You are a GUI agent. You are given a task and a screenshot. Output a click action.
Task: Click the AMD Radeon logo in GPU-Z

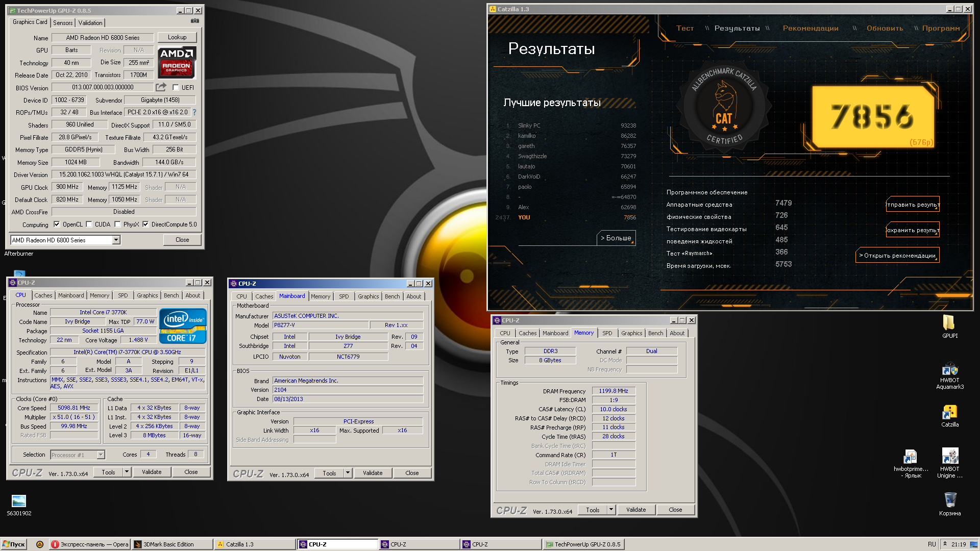click(x=177, y=62)
